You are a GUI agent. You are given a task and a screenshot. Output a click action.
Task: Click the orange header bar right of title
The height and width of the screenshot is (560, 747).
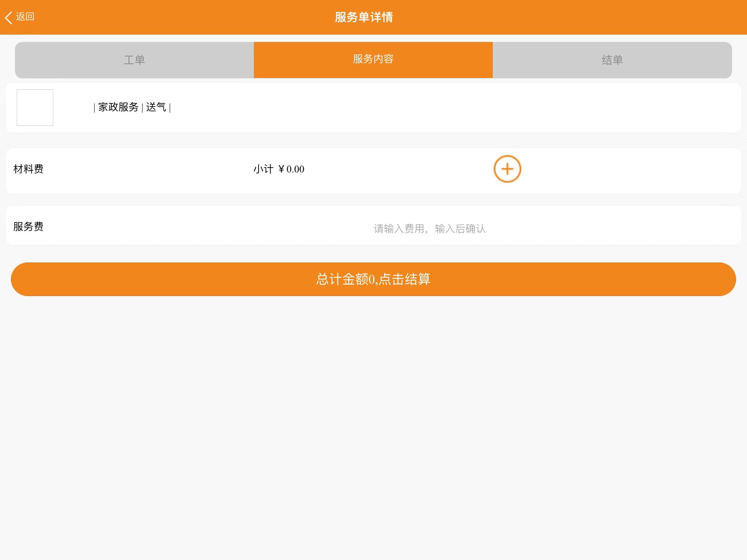click(569, 17)
